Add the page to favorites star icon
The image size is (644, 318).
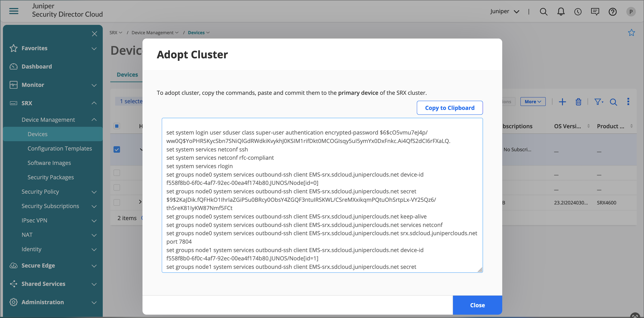[631, 33]
